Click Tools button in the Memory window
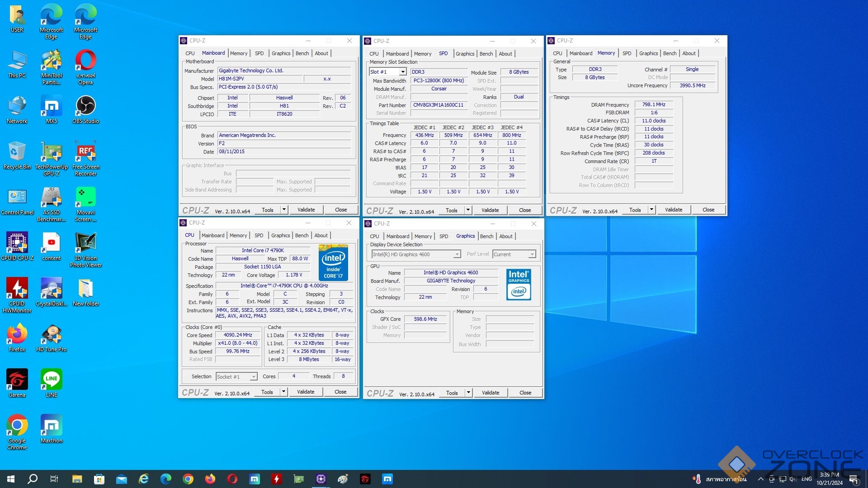Screen dimensions: 868x488 635,210
